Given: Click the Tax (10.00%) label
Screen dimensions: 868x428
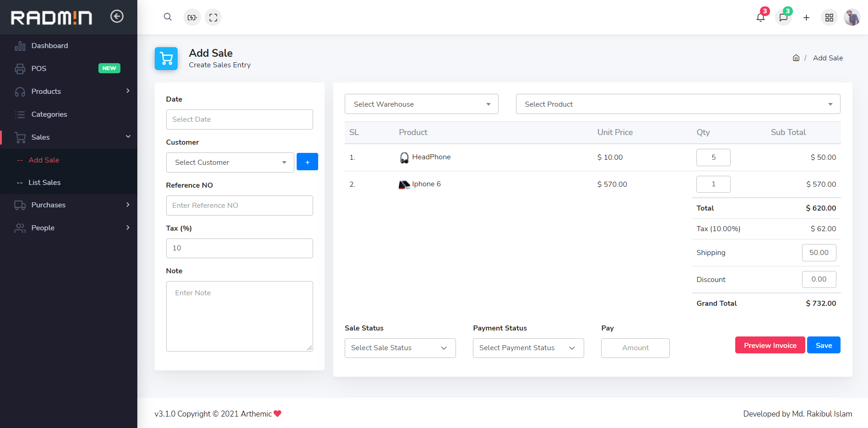Looking at the screenshot, I should [x=718, y=229].
